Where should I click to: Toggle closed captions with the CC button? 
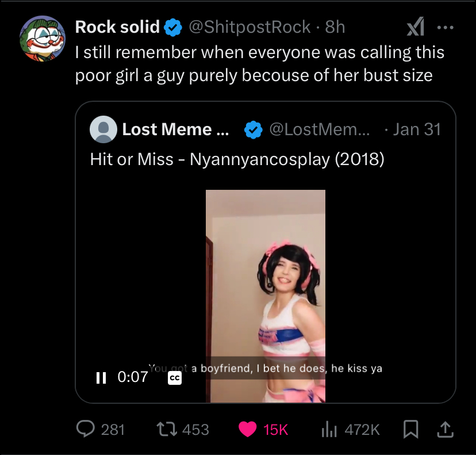[x=174, y=378]
